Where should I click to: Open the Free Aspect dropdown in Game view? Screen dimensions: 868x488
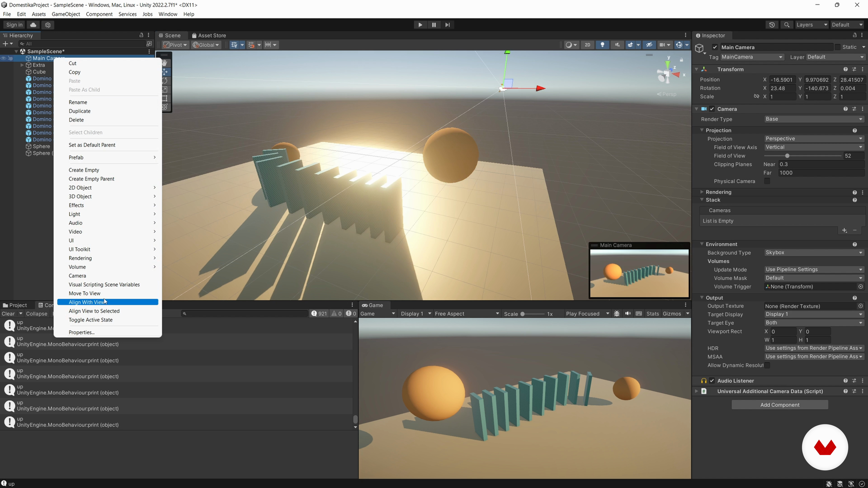pos(467,314)
